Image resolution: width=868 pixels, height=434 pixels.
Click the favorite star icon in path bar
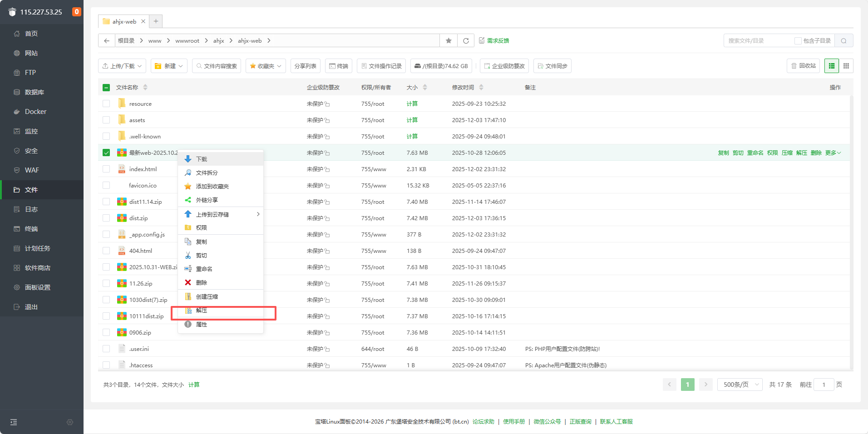click(x=449, y=40)
